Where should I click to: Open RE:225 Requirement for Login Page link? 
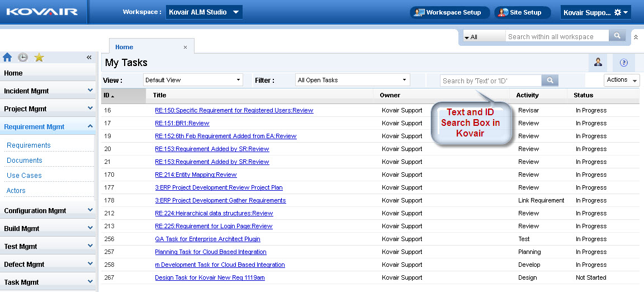(214, 226)
